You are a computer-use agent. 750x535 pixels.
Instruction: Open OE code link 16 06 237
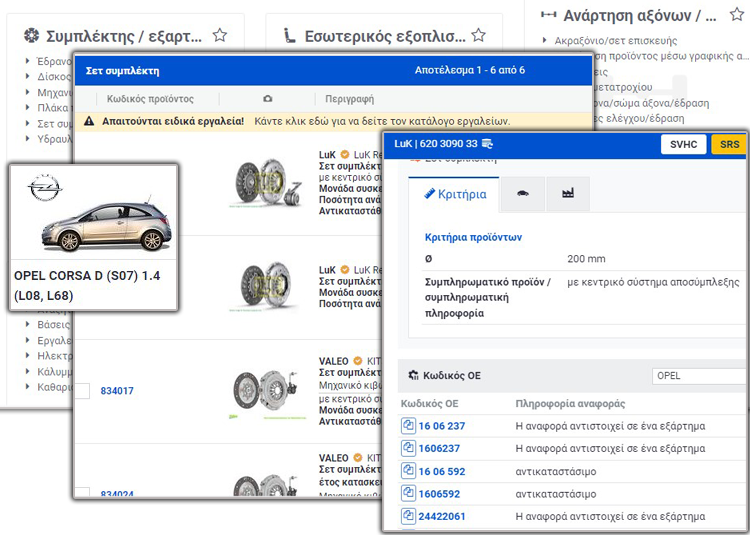pyautogui.click(x=441, y=426)
